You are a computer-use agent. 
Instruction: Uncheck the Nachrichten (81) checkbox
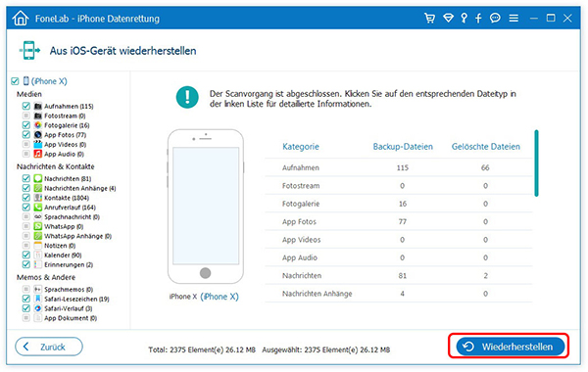[x=25, y=179]
